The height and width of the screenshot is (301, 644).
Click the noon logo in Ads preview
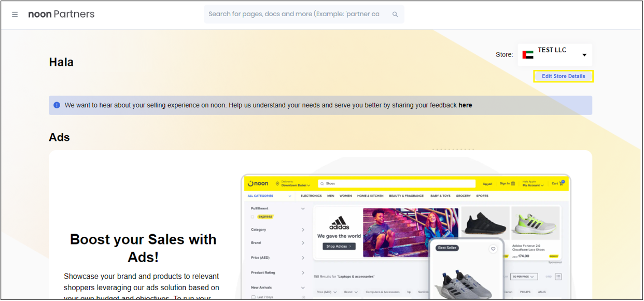tap(258, 183)
